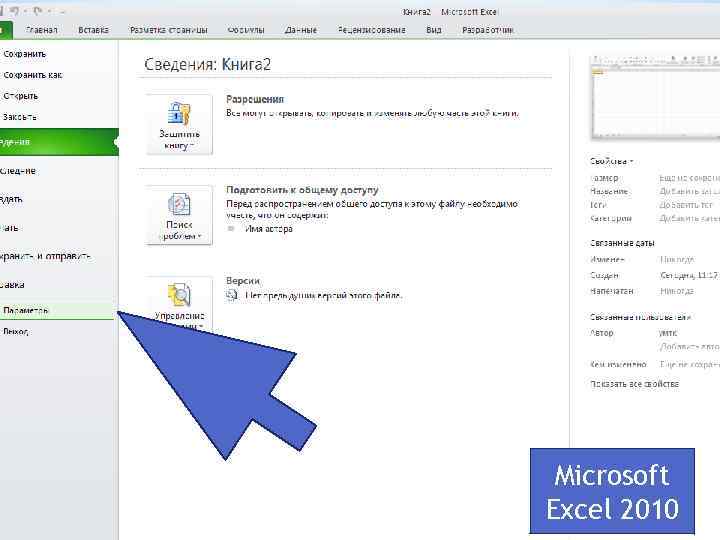Open the Разработчик ribbon tab
720x540 pixels.
pos(488,30)
